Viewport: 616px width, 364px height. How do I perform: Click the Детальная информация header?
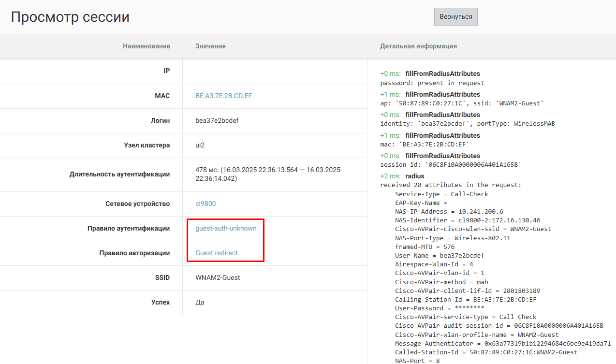click(418, 46)
